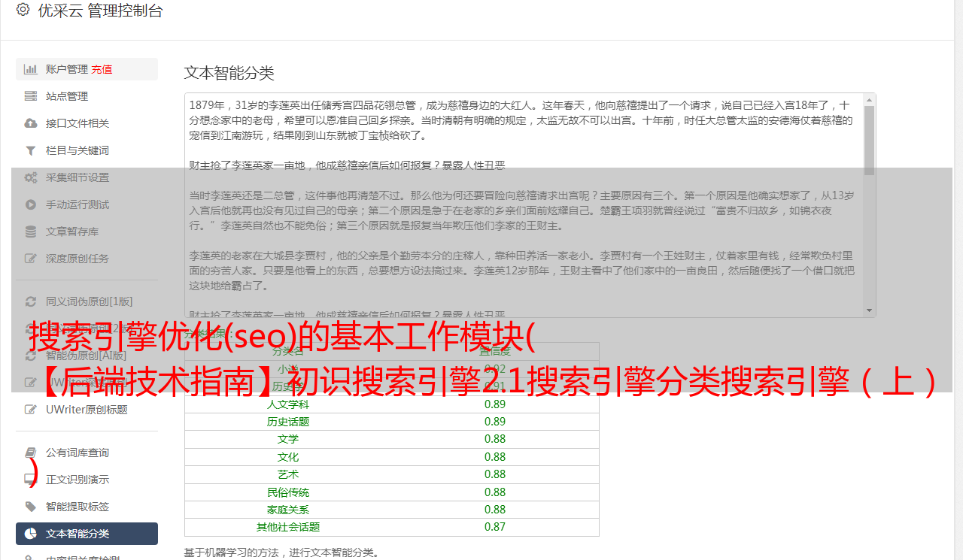Click the 文学 category cell
963x560 pixels.
[x=288, y=439]
